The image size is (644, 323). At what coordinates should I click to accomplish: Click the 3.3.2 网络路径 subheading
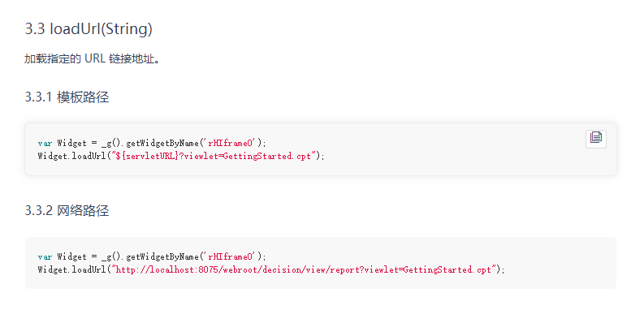click(67, 210)
